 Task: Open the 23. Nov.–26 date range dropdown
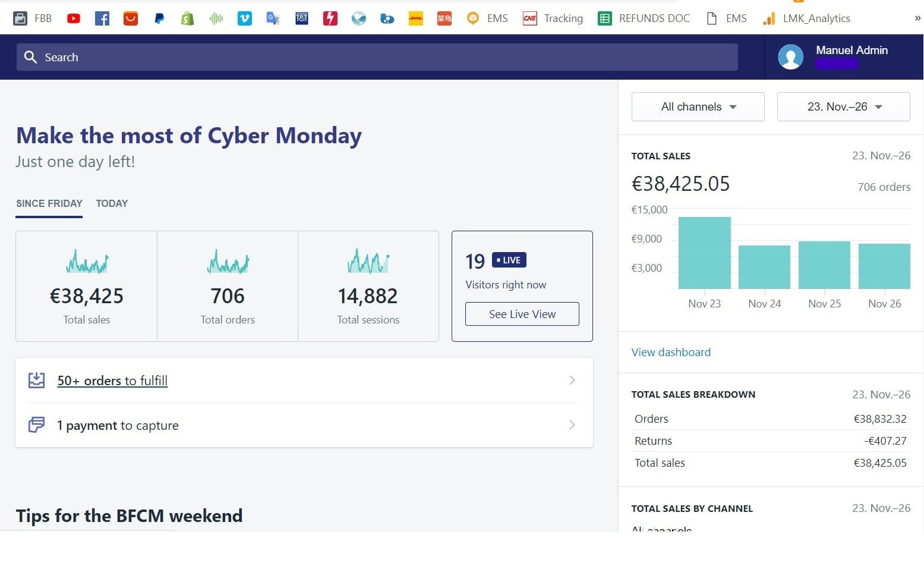coord(843,107)
